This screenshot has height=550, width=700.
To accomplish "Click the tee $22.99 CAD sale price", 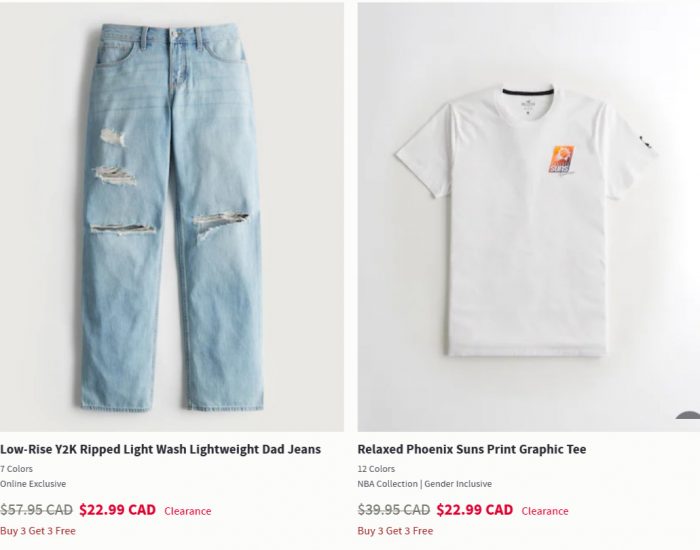I will [x=475, y=510].
